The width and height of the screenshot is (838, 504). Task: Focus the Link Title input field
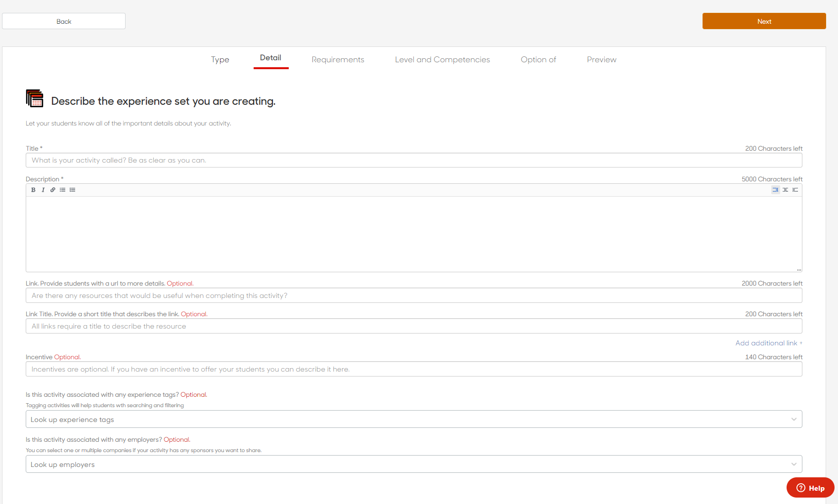coord(414,326)
